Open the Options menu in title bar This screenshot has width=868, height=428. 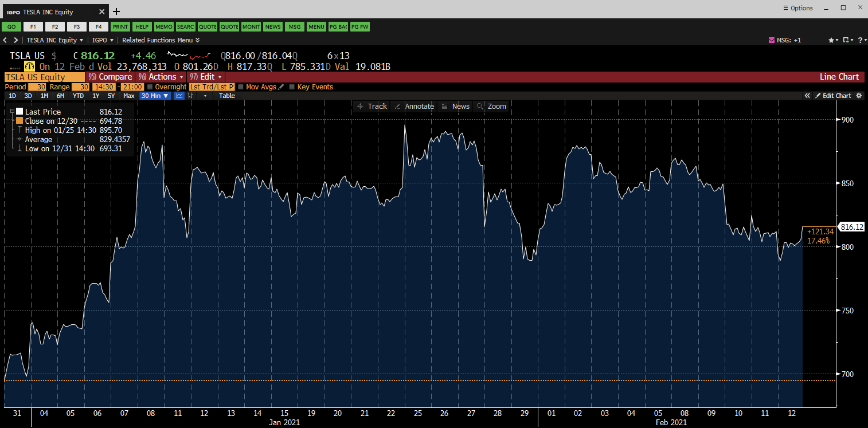[797, 8]
